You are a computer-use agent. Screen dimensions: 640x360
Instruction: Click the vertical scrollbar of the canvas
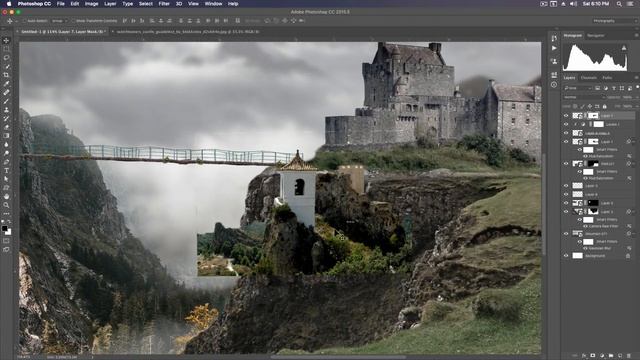(544, 204)
